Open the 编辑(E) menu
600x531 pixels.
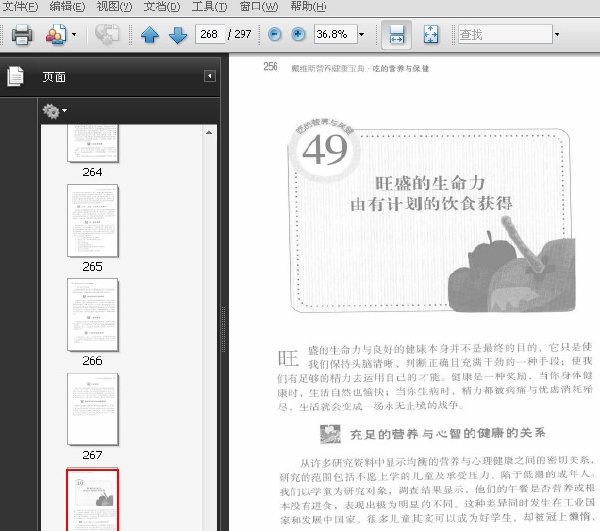67,7
